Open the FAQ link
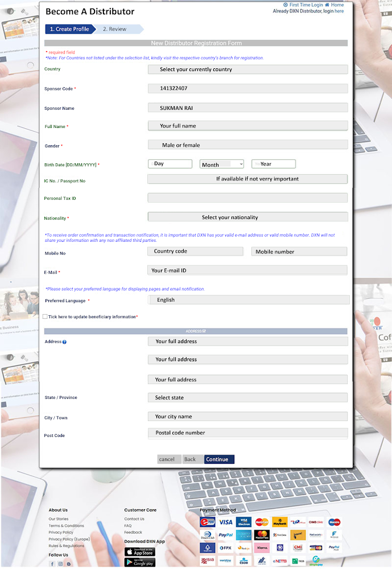Image resolution: width=392 pixels, height=569 pixels. 128,525
